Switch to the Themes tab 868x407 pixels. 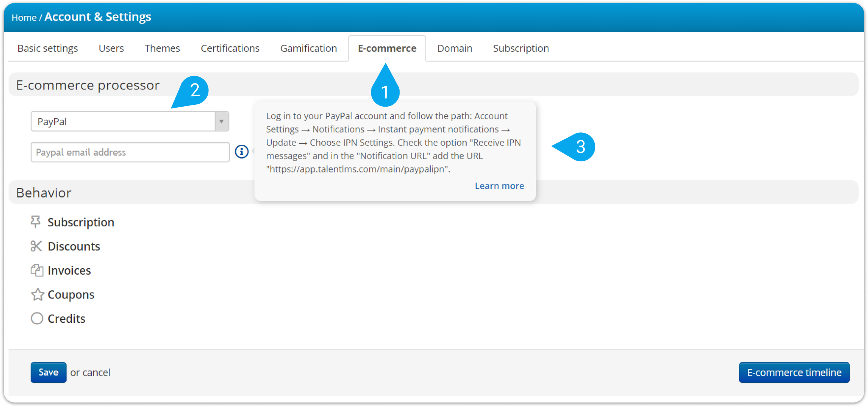[162, 48]
